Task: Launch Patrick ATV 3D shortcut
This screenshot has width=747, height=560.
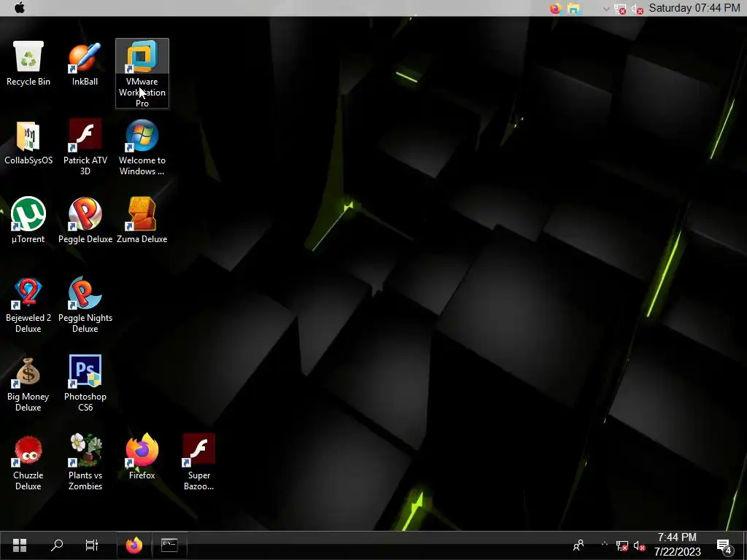Action: [x=85, y=147]
